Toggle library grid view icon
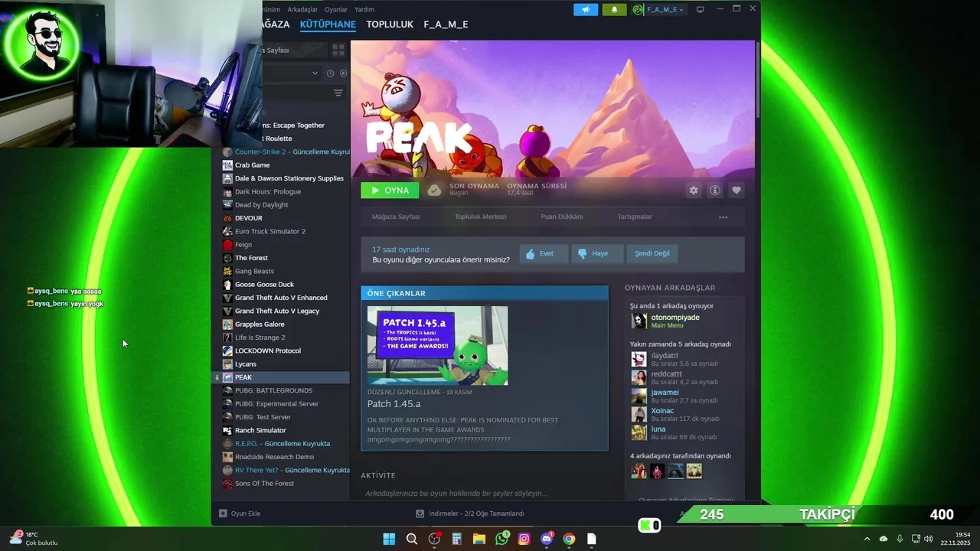 (338, 50)
